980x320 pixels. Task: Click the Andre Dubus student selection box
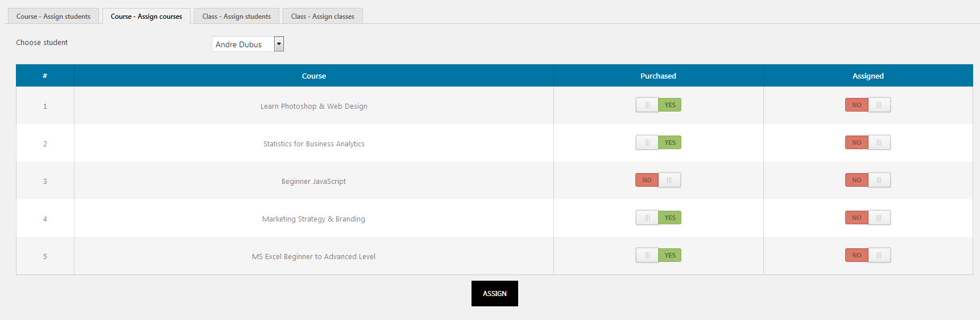(x=243, y=44)
